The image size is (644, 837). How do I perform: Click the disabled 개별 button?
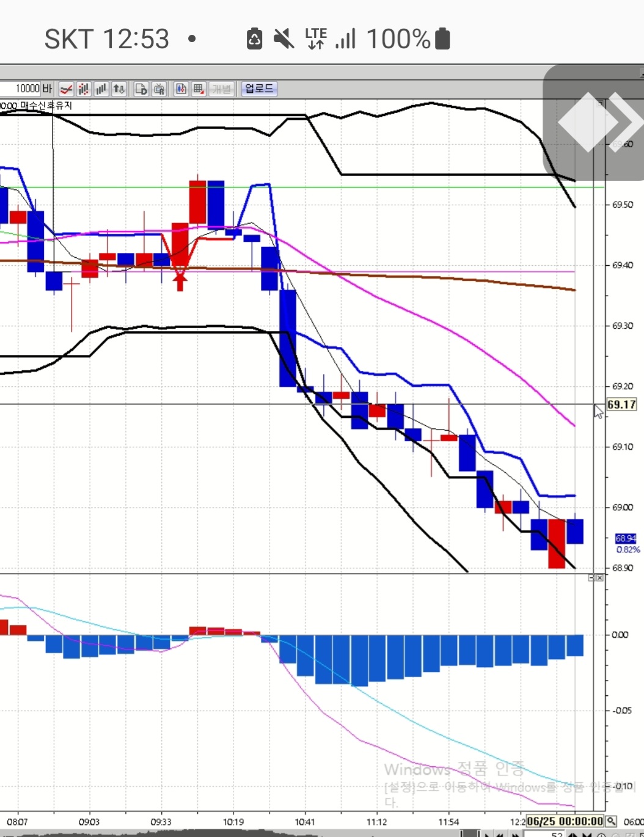click(221, 89)
